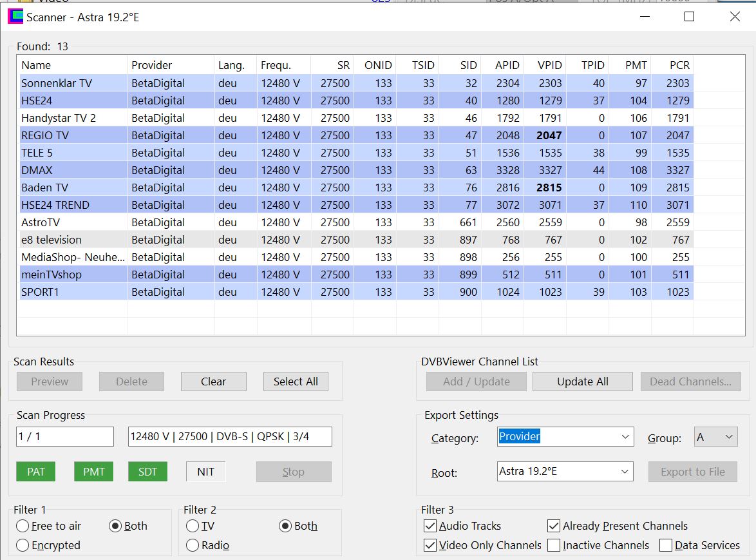The height and width of the screenshot is (560, 756).
Task: Uncheck the Audio Tracks filter
Action: point(430,526)
